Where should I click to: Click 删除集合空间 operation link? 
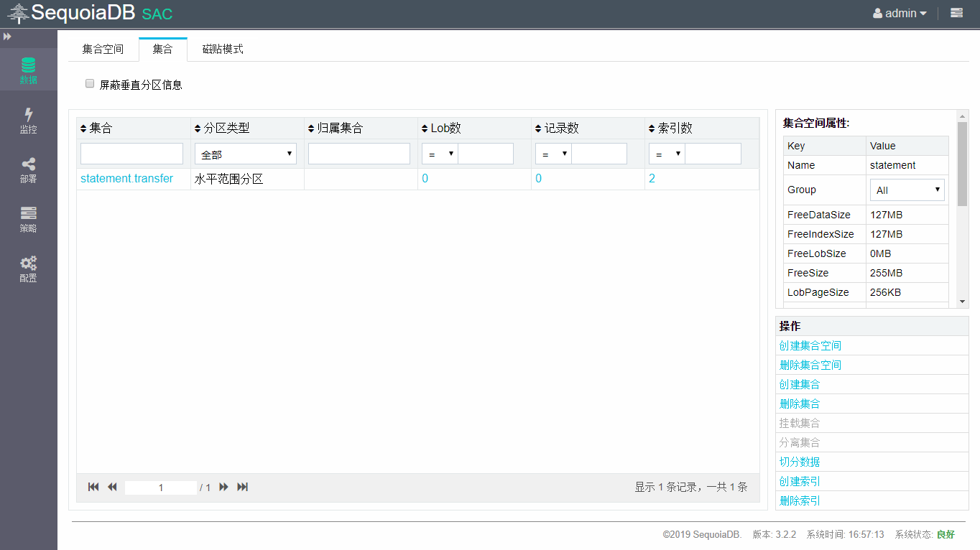click(x=810, y=365)
